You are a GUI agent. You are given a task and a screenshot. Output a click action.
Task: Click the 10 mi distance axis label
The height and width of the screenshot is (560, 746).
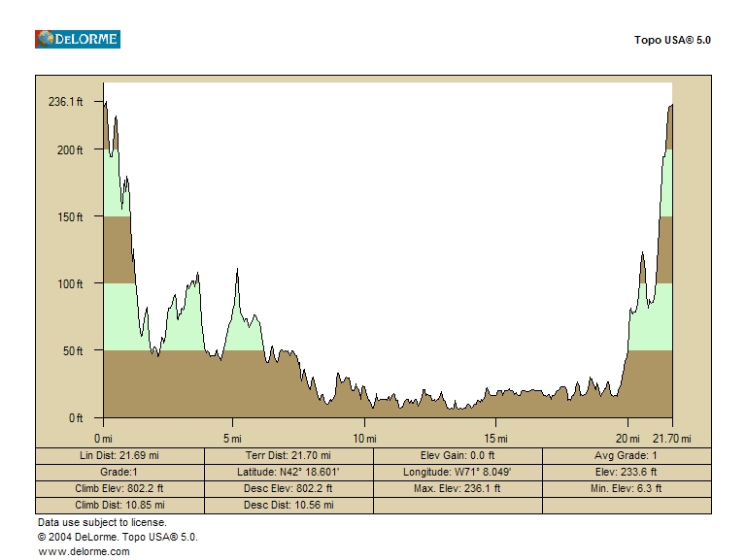364,439
